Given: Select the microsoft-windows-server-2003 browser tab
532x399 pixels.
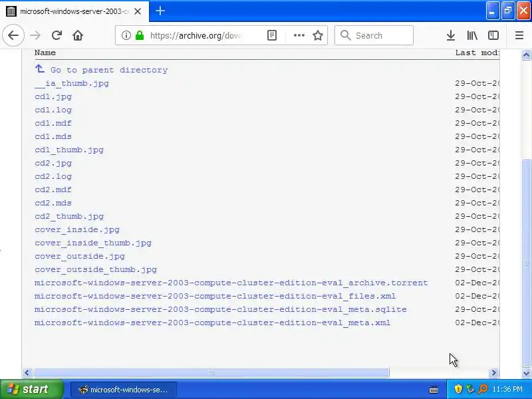Looking at the screenshot, I should [74, 11].
